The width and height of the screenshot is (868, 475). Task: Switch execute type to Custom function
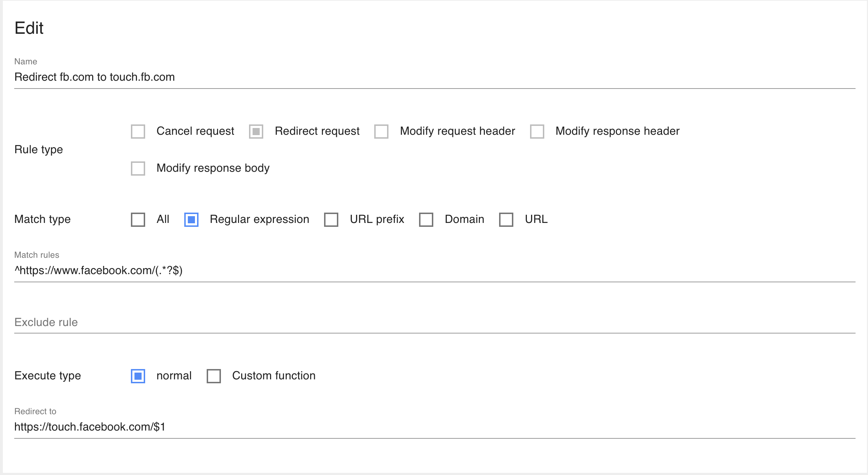coord(214,376)
